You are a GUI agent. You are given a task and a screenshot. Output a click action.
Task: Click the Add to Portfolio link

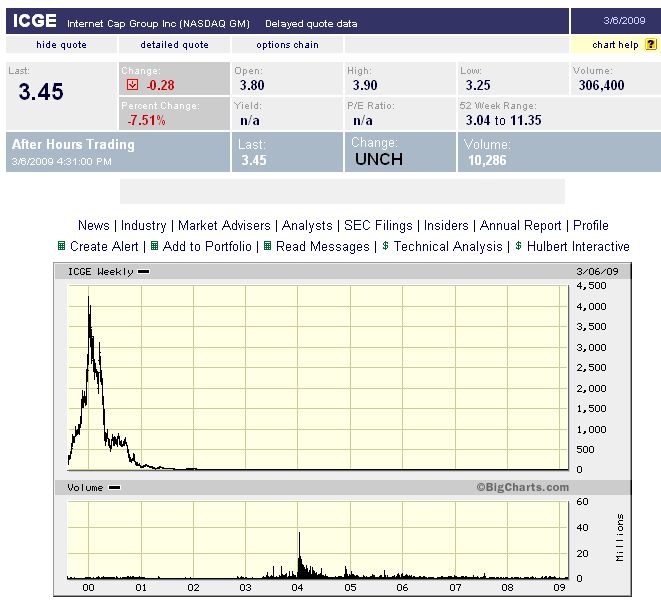[207, 246]
